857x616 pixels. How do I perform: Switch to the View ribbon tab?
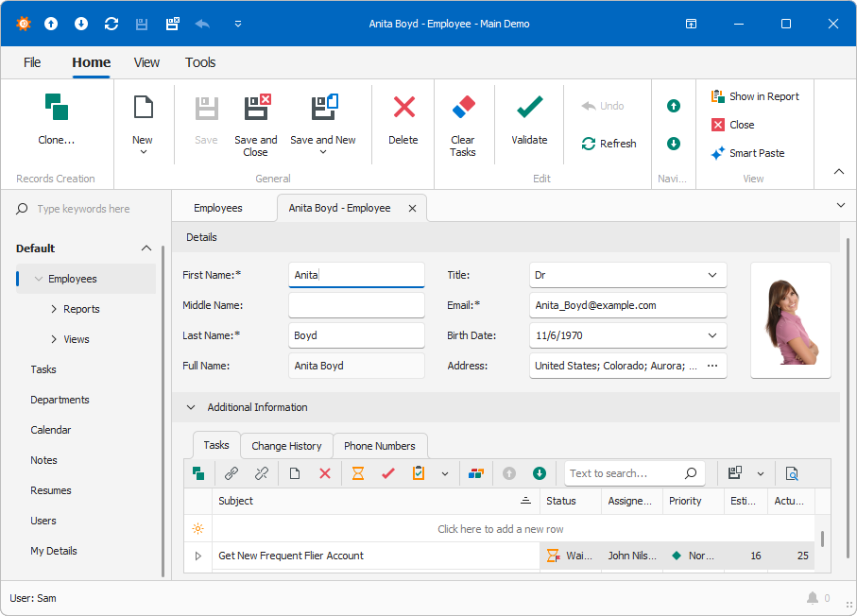coord(146,63)
